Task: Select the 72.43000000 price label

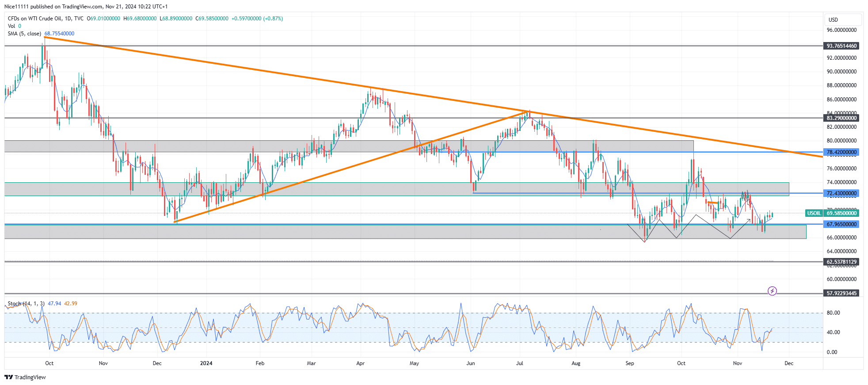Action: [841, 193]
